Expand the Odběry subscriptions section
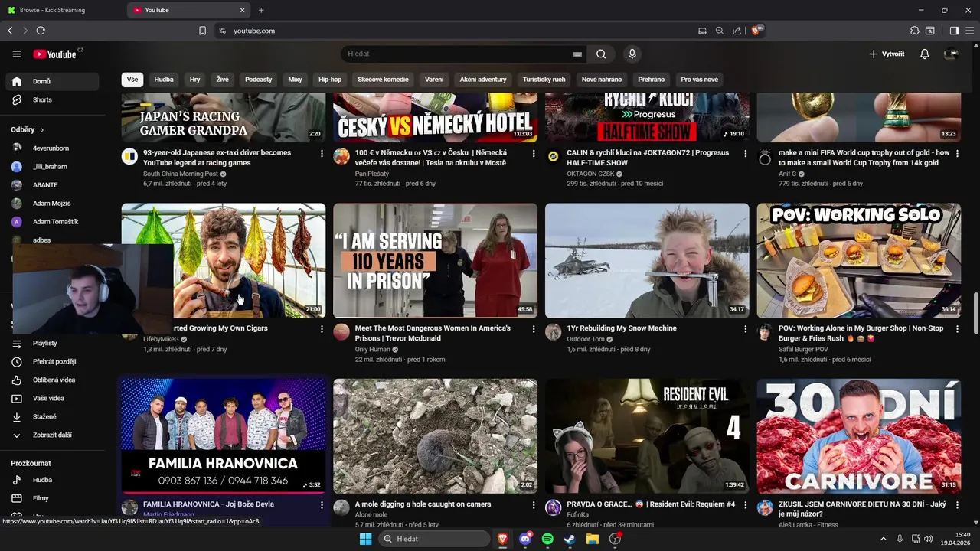This screenshot has height=551, width=980. tap(28, 130)
